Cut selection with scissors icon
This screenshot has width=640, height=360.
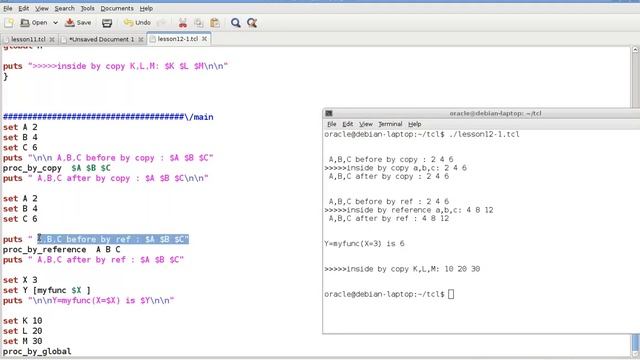click(182, 23)
